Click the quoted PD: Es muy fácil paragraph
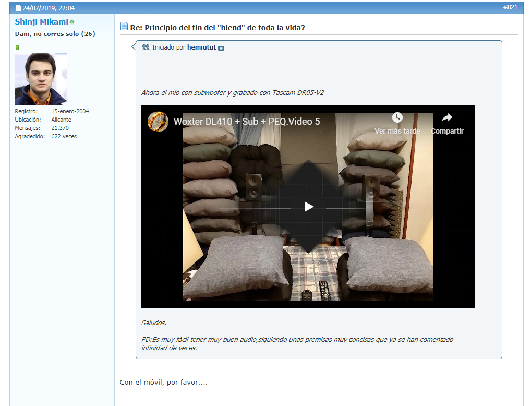Viewport: 532px width, 406px height. click(x=297, y=343)
